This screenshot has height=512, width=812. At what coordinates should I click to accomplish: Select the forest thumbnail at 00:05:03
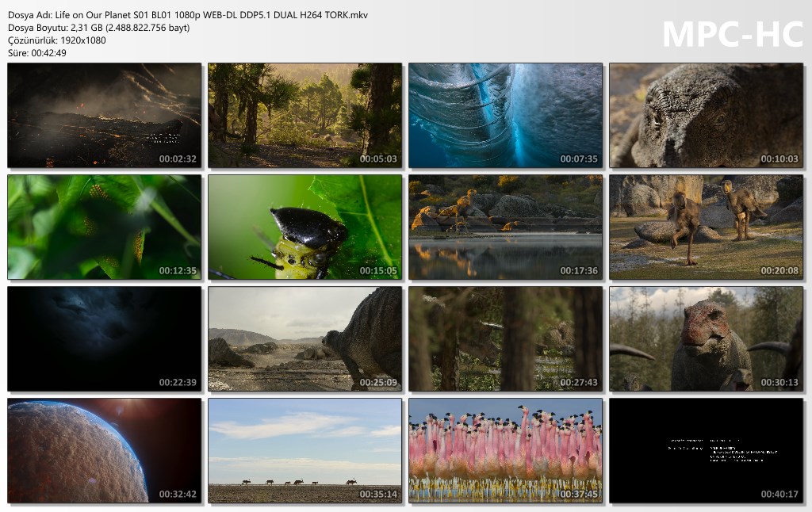point(304,116)
